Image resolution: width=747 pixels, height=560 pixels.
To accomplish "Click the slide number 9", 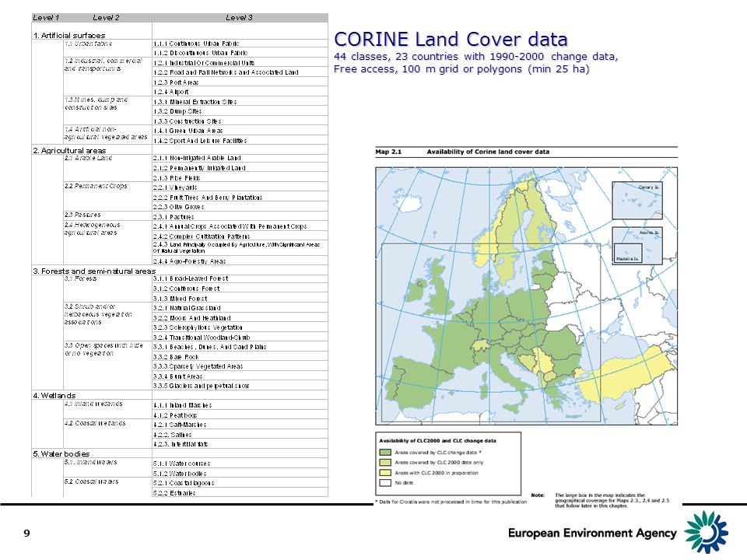I will click(x=26, y=534).
